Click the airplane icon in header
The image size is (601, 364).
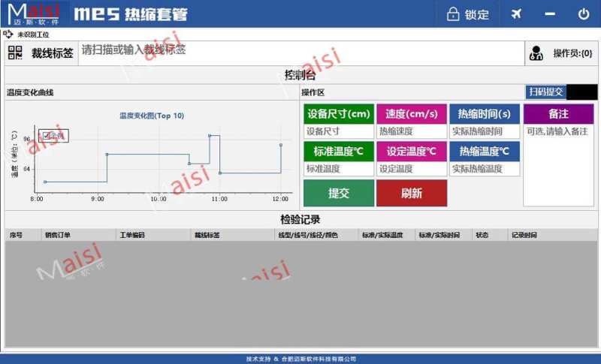pos(516,14)
